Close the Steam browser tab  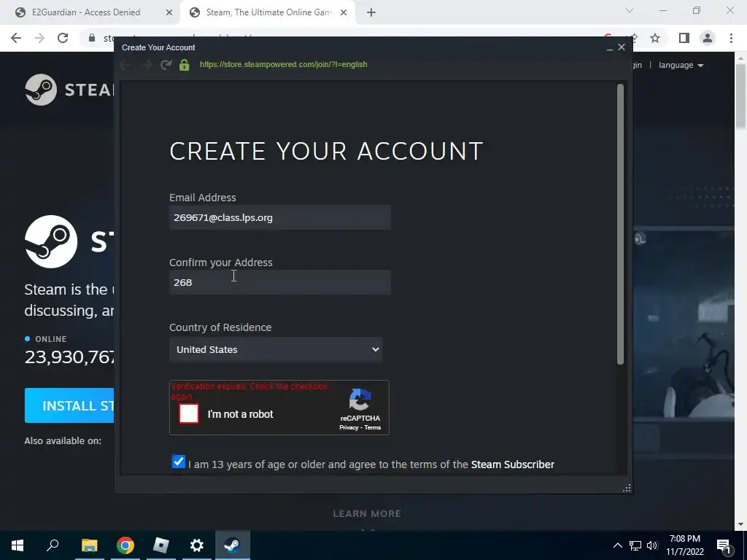tap(344, 12)
